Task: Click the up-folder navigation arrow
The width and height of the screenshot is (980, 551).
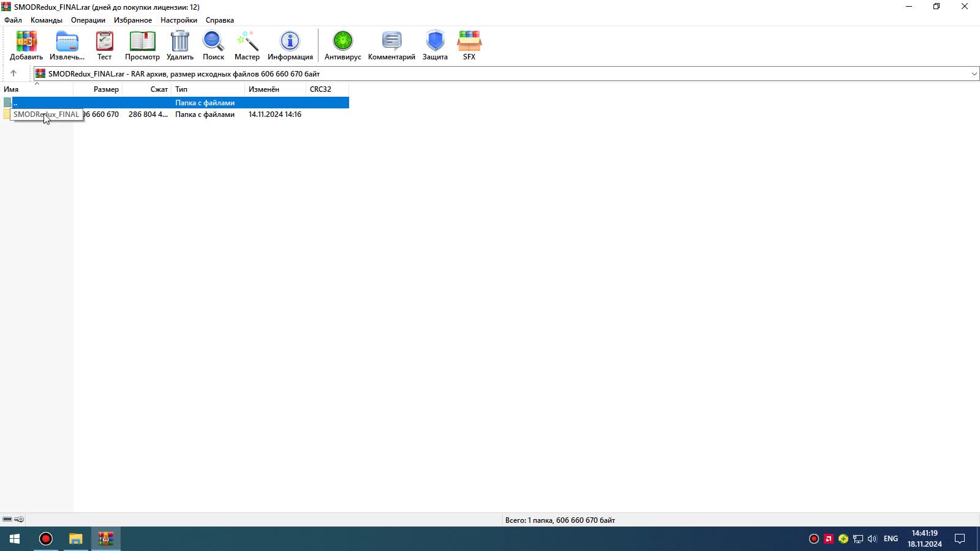Action: point(13,73)
